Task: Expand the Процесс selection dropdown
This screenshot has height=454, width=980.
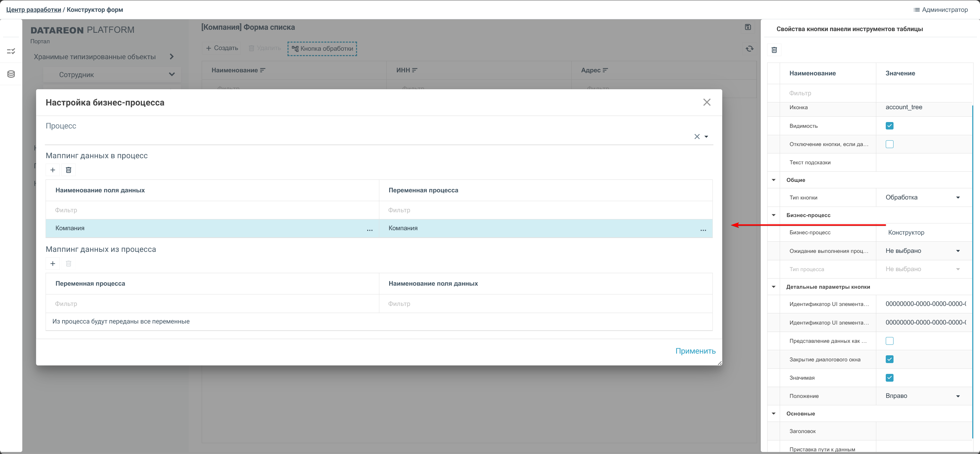Action: pos(706,137)
